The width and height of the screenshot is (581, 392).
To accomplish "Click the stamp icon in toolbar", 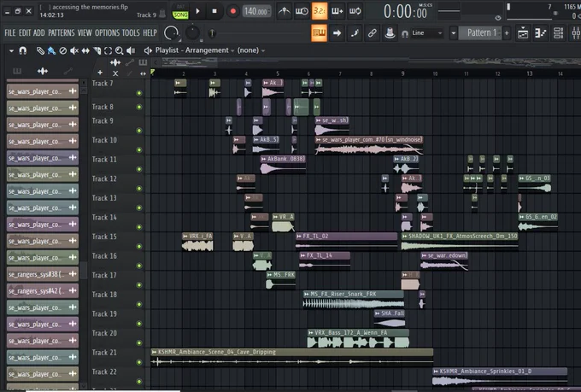I will pyautogui.click(x=390, y=33).
